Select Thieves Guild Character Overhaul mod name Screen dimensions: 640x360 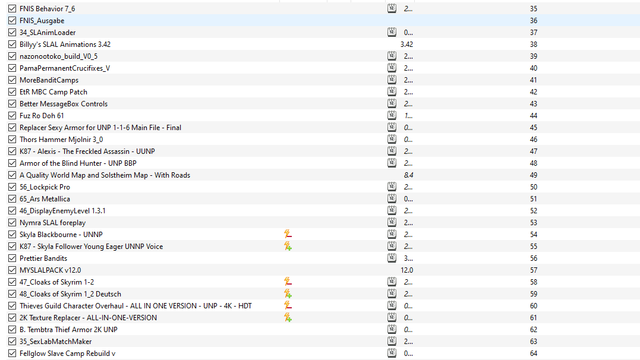coord(136,306)
